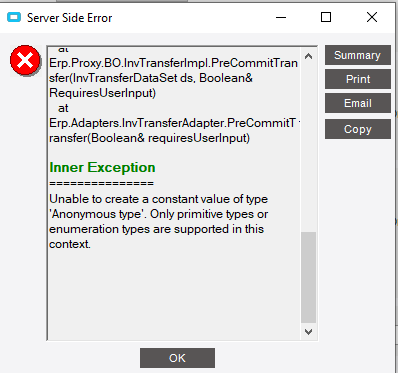Click the Server Side Error title text

(x=69, y=18)
